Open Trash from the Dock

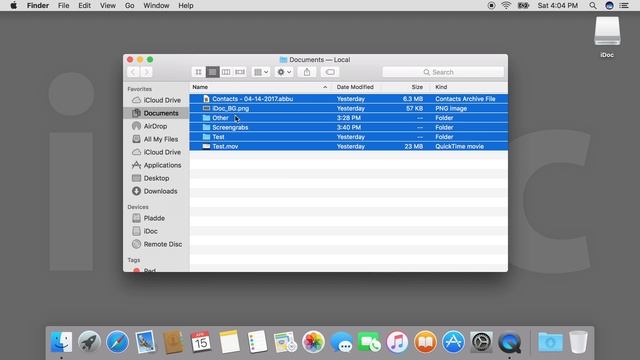click(x=578, y=342)
